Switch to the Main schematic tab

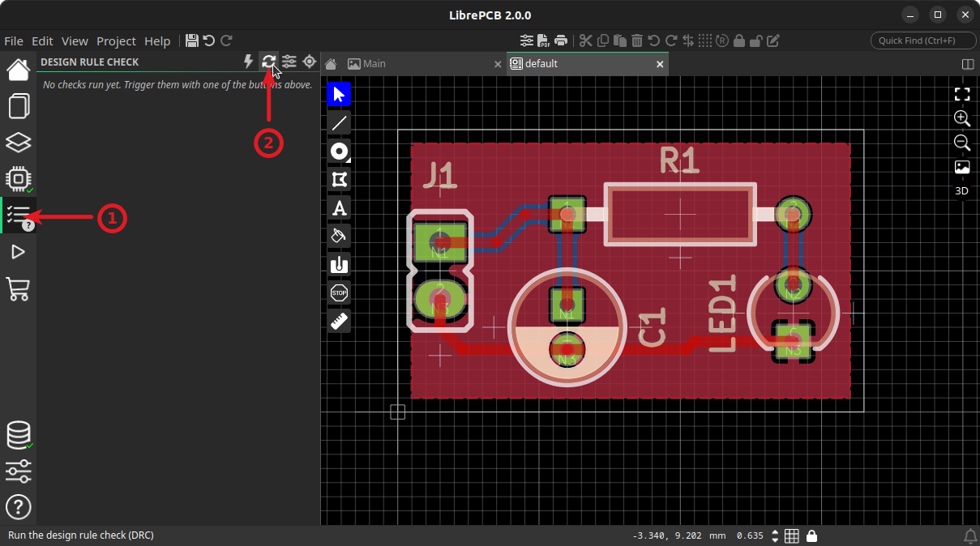[373, 64]
